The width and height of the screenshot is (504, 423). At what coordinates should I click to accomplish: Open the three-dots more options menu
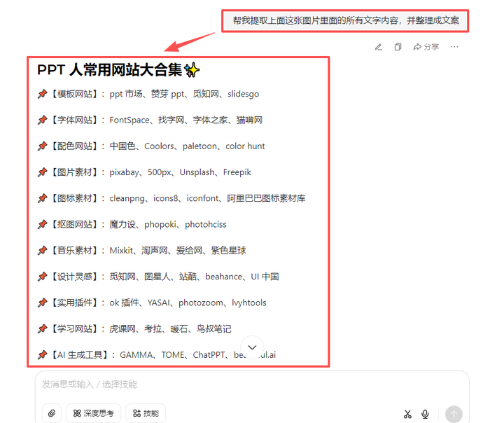[454, 47]
